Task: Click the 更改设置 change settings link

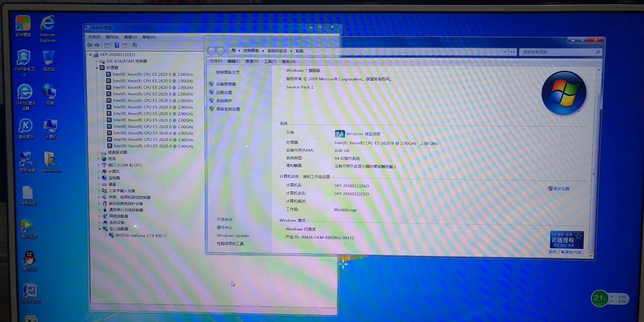Action: [x=561, y=189]
